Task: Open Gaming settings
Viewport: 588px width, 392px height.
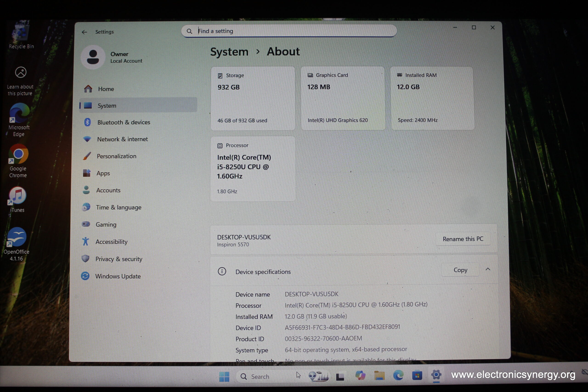Action: coord(106,225)
